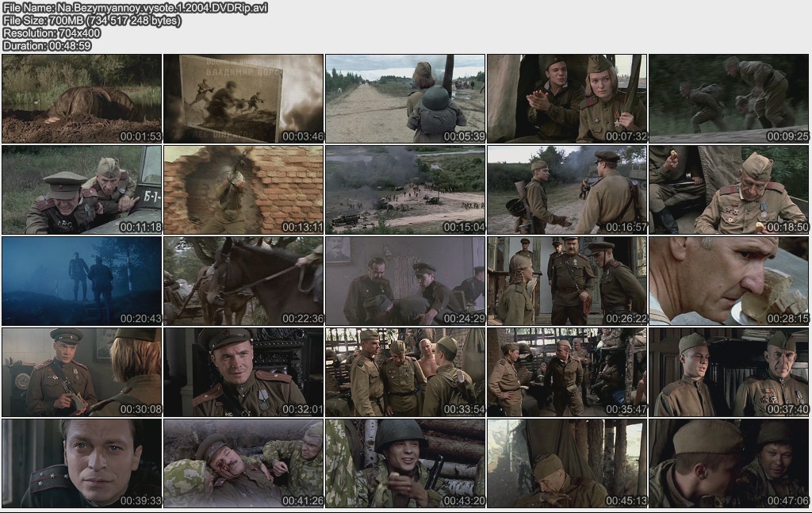The image size is (812, 513).
Task: Select the thumbnail at 00:01:53
Action: pyautogui.click(x=82, y=98)
